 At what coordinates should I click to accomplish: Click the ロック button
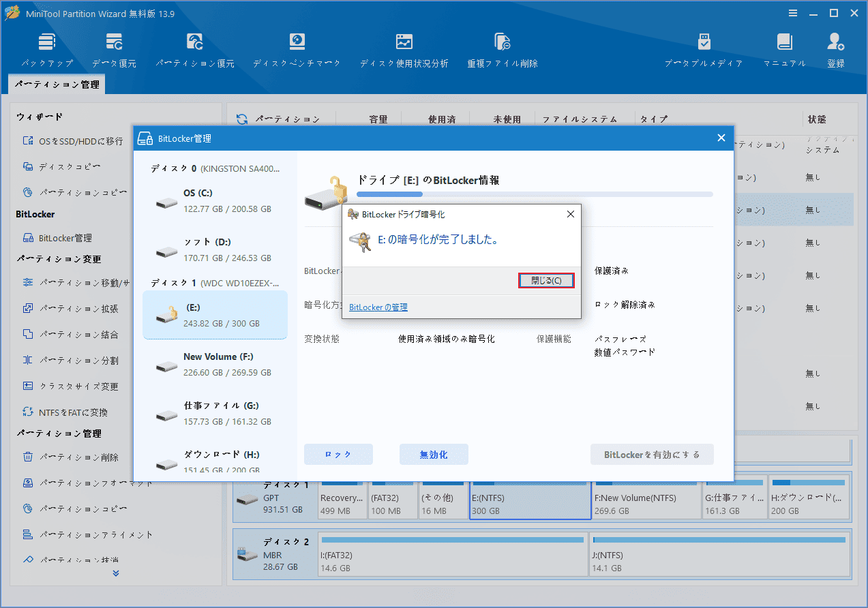point(338,455)
